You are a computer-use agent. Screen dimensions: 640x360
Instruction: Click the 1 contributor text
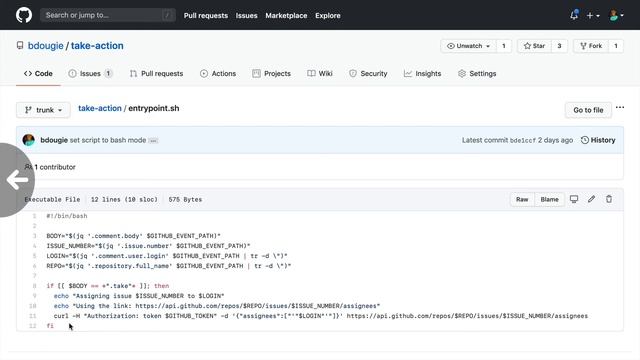tap(55, 167)
